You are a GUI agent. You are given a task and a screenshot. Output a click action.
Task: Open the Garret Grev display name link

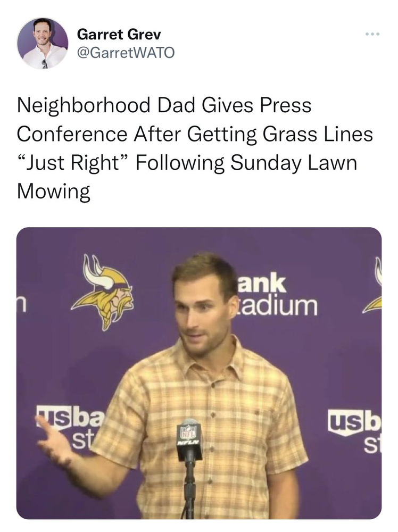click(x=119, y=35)
